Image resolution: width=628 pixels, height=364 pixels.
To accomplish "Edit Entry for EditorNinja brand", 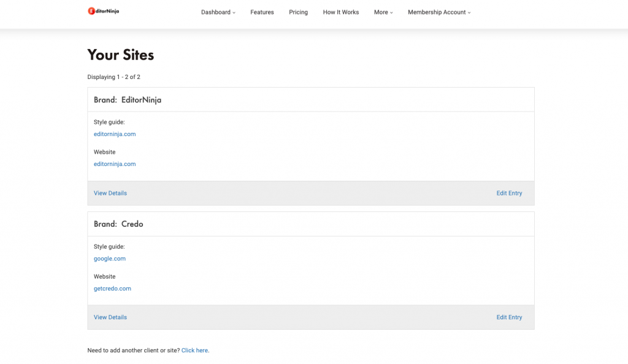I will (x=509, y=193).
